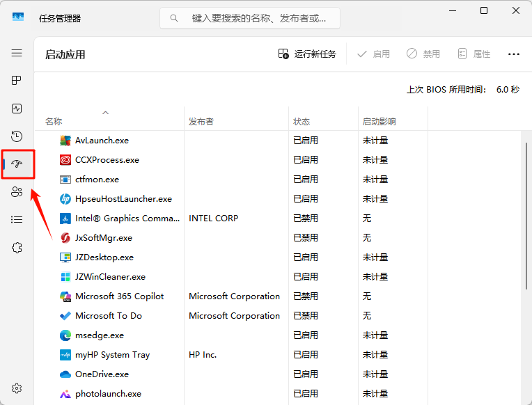
Task: Click the 上次 BIOS 所用时间 label
Action: (446, 90)
